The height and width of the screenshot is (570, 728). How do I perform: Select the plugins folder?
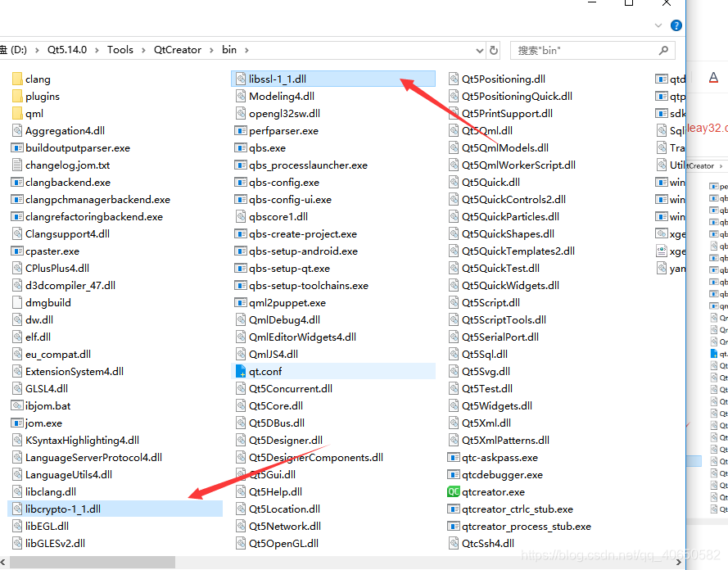pos(37,96)
